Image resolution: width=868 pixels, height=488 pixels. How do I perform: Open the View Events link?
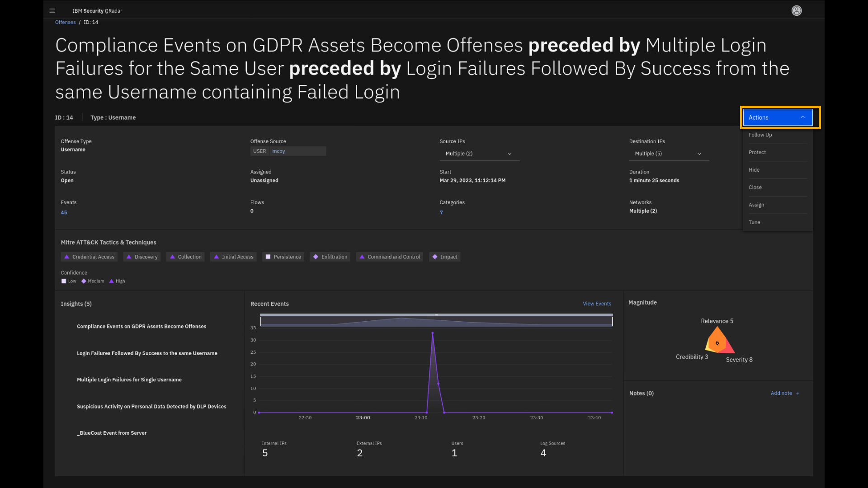tap(597, 304)
